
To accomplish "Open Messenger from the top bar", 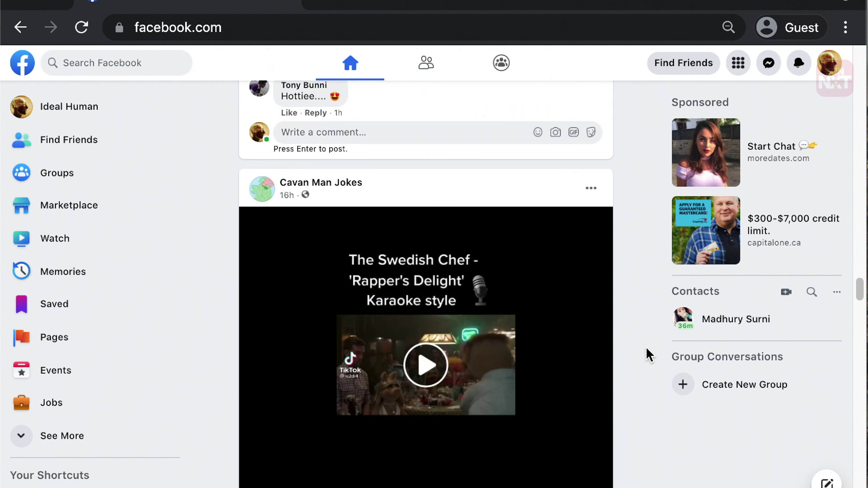I will pos(768,63).
